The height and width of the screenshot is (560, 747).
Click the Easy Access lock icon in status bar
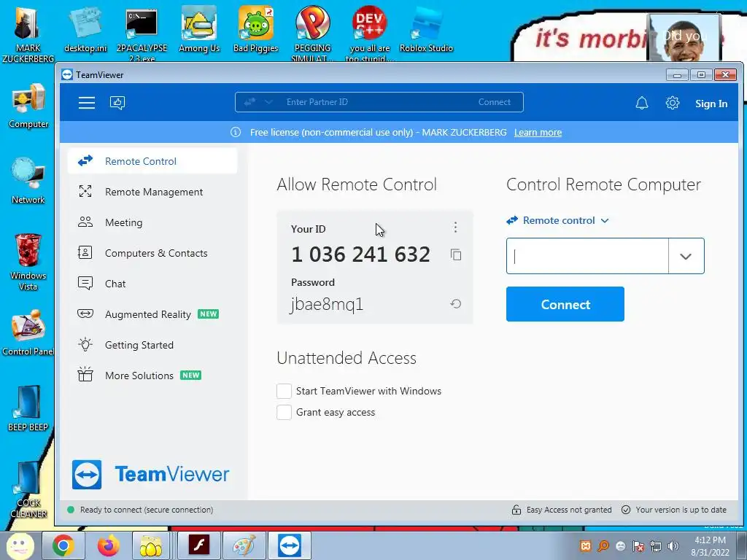coord(516,510)
